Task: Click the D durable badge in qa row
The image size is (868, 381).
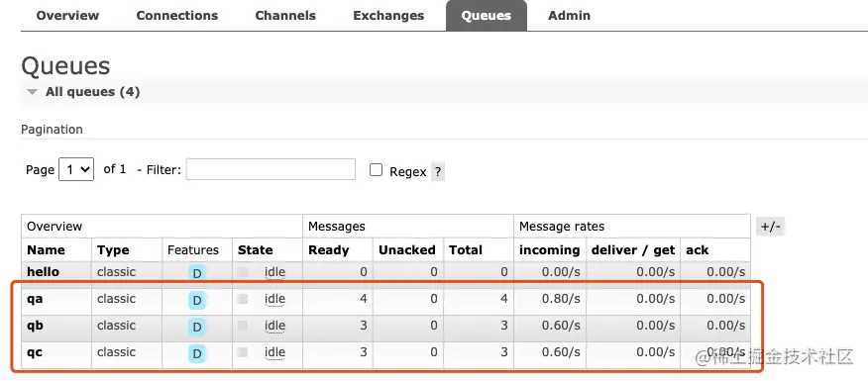Action: point(196,300)
